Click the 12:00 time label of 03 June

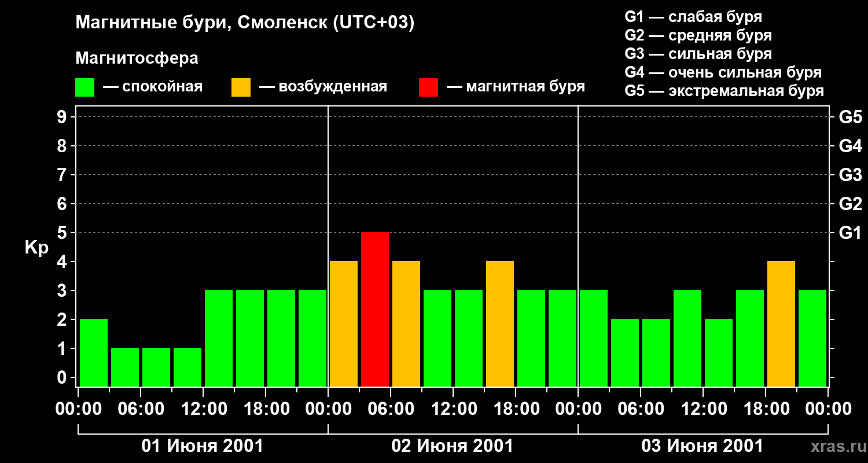(x=703, y=409)
